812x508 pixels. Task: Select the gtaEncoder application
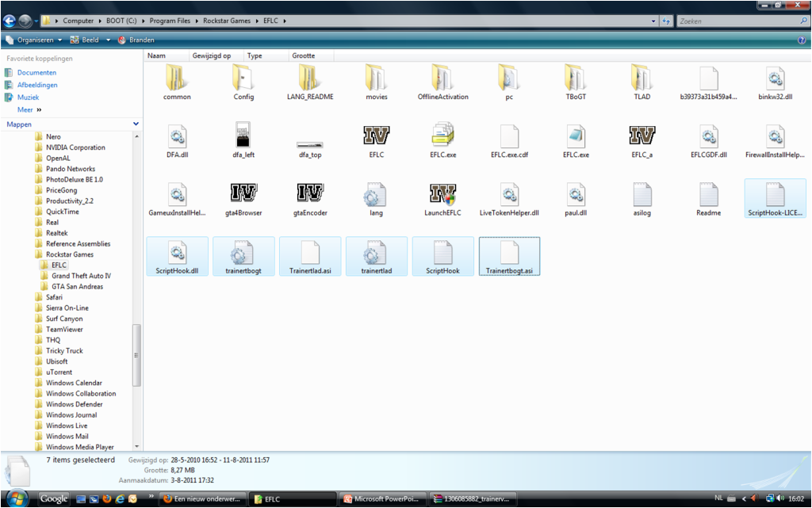click(310, 199)
